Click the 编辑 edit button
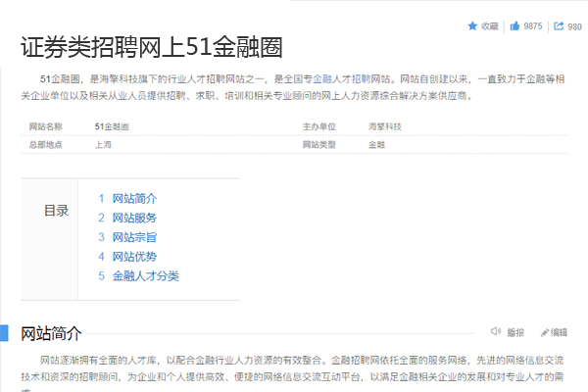This screenshot has height=392, width=588. 559,333
